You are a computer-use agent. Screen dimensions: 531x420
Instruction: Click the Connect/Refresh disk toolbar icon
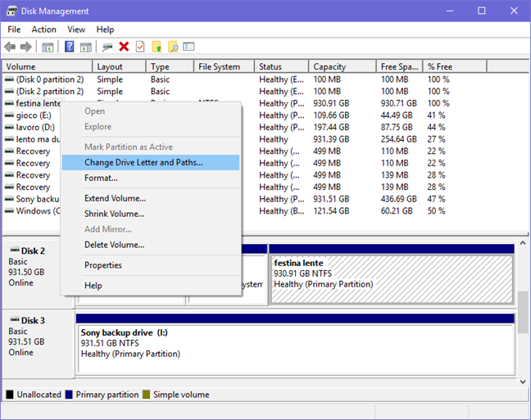[107, 47]
